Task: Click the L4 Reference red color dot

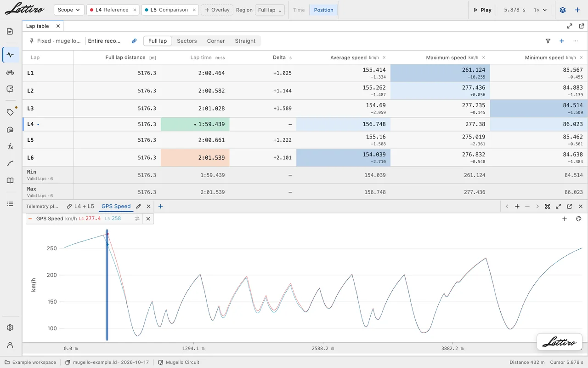Action: pos(91,10)
